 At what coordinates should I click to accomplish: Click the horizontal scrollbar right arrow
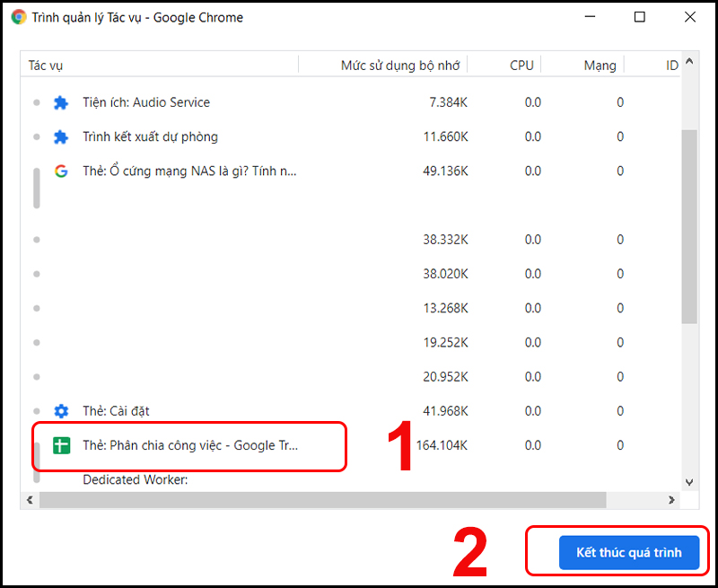click(x=671, y=500)
